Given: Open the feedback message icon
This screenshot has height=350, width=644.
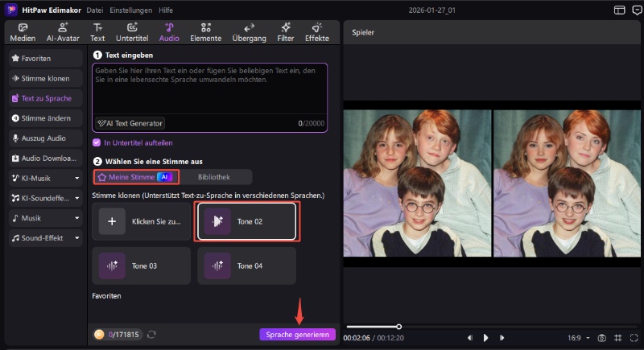Looking at the screenshot, I should (x=637, y=10).
